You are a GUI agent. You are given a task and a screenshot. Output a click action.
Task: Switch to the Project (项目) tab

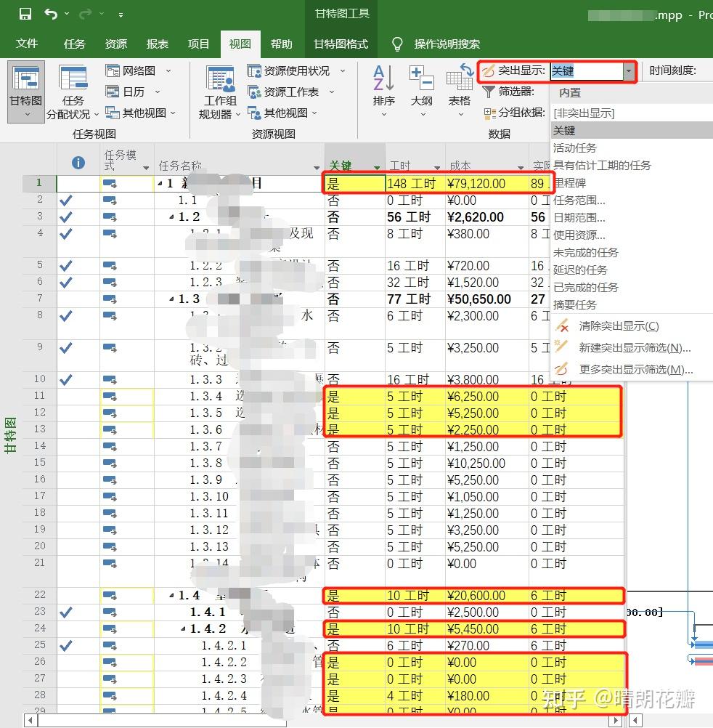pyautogui.click(x=198, y=44)
